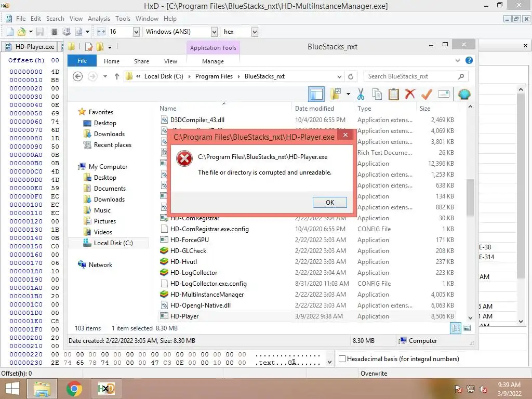
Task: Switch to large icons view at bottom right
Action: tap(467, 328)
